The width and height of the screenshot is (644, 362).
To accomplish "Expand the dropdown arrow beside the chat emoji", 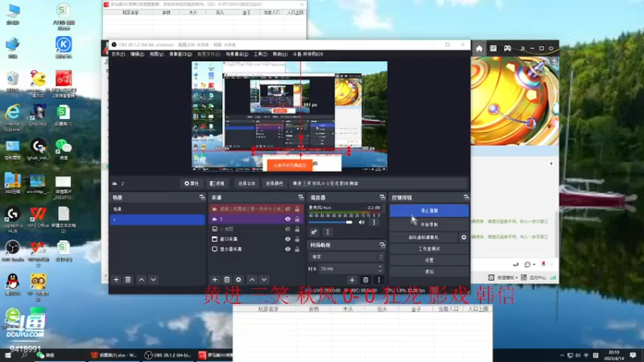I will point(534,265).
